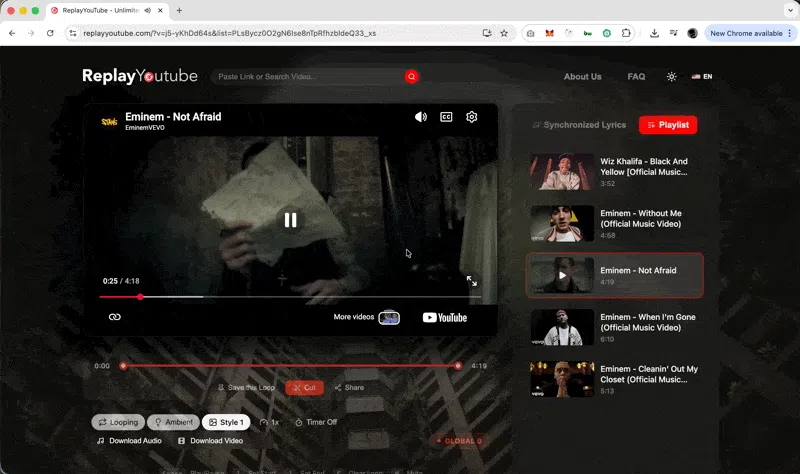Open the About Us page

click(x=582, y=77)
